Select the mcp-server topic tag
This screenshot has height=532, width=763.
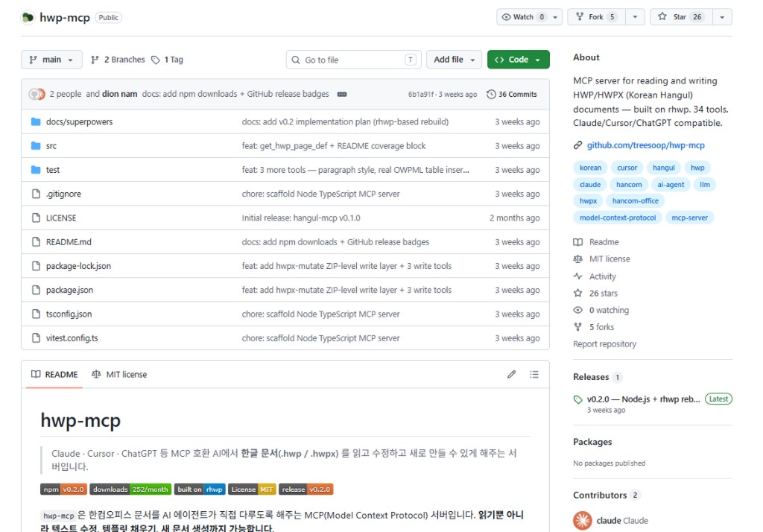689,218
